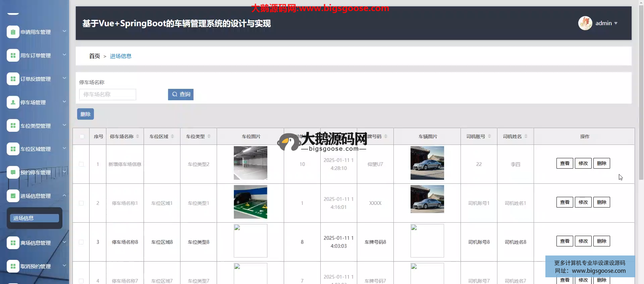Sort by 停车场名称 column sort arrows
This screenshot has height=284, width=644.
click(138, 136)
